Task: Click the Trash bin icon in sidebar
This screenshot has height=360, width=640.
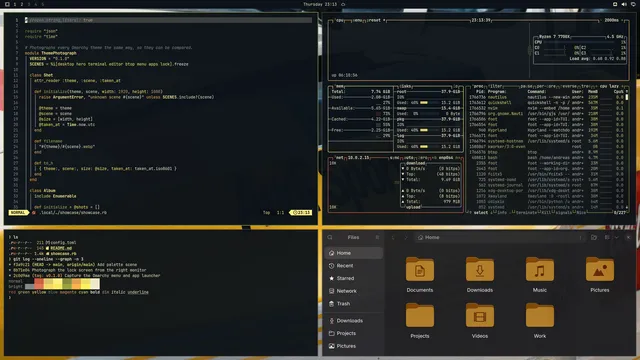Action: pyautogui.click(x=331, y=304)
